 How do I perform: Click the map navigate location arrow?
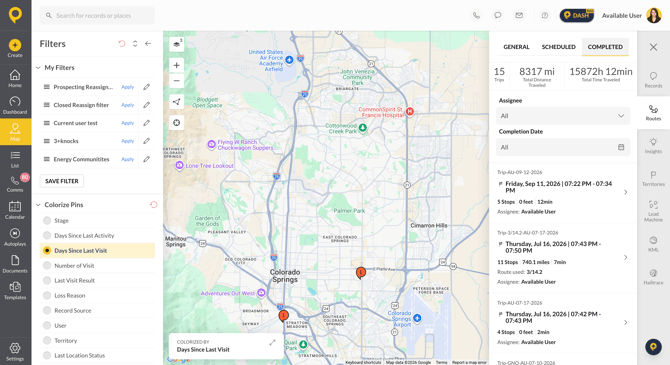(176, 102)
